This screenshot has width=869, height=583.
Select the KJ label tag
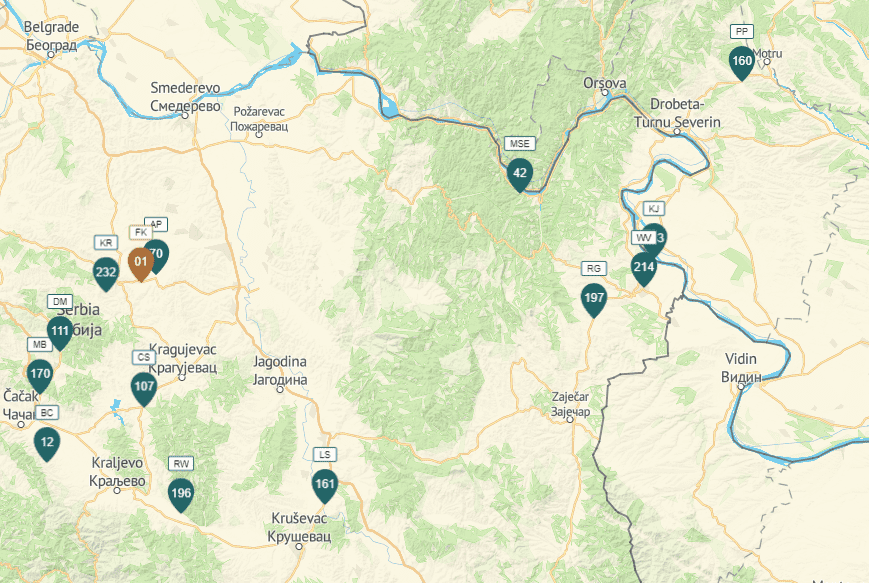point(653,208)
